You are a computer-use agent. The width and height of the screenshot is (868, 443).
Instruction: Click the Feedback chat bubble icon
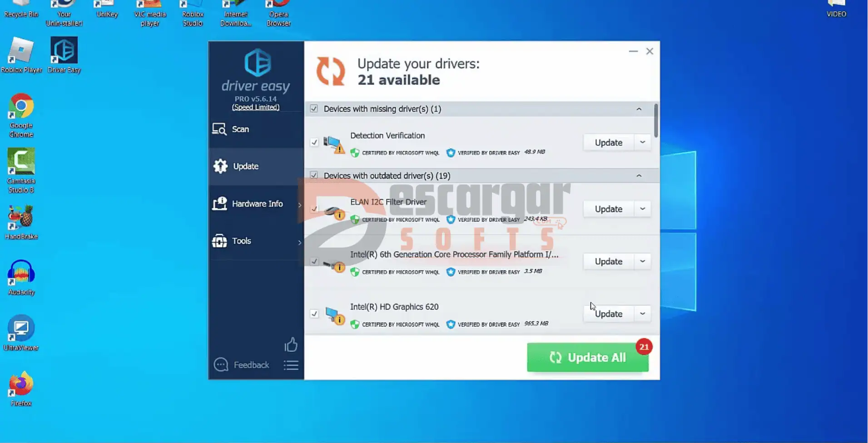(x=221, y=364)
